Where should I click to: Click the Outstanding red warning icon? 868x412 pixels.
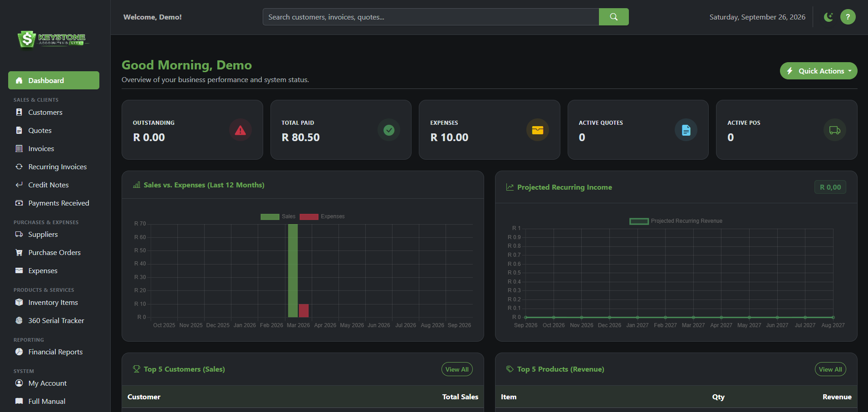point(240,130)
